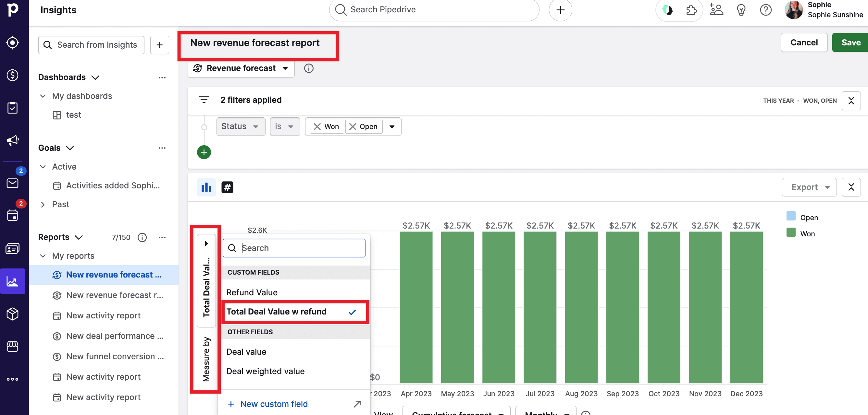Switch to table hash view icon
Image resolution: width=868 pixels, height=415 pixels.
[x=227, y=187]
